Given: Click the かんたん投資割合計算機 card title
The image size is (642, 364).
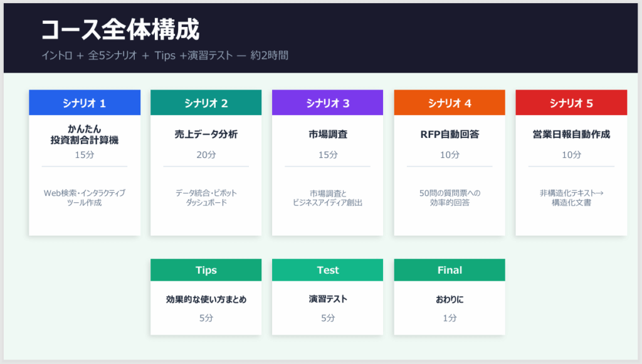Looking at the screenshot, I should [x=85, y=135].
